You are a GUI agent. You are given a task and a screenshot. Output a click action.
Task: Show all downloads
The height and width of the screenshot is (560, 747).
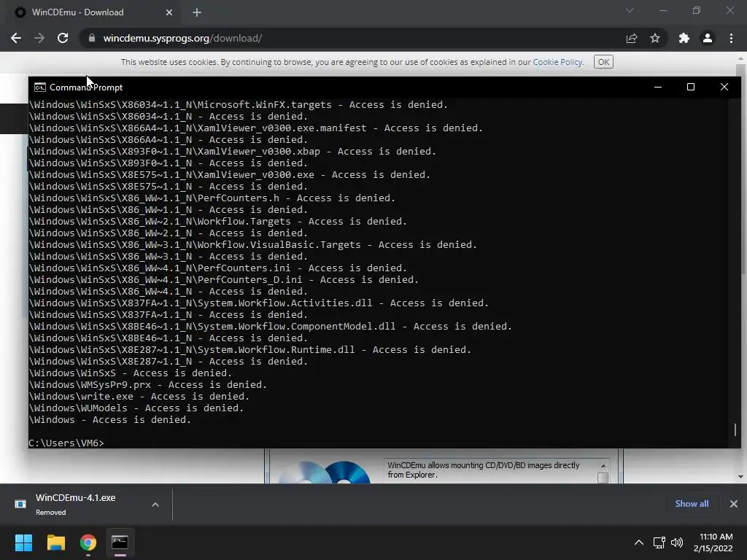[x=692, y=504]
